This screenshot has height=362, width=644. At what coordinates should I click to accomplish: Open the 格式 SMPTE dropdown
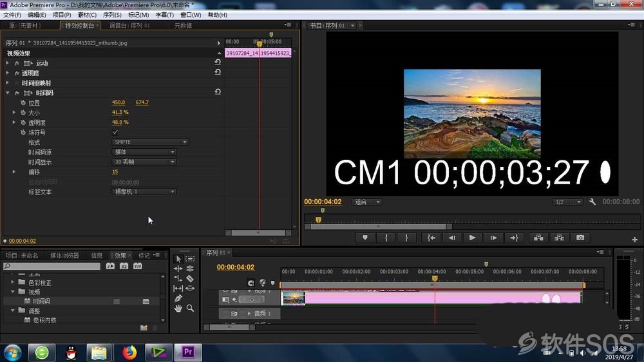150,142
